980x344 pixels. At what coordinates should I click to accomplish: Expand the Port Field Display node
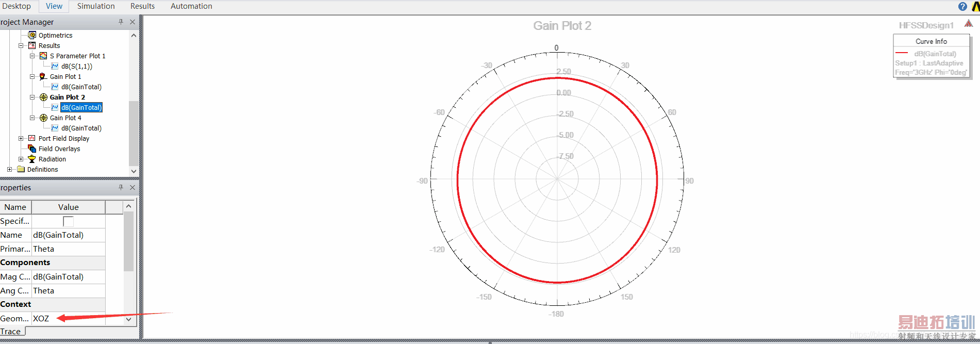(21, 138)
